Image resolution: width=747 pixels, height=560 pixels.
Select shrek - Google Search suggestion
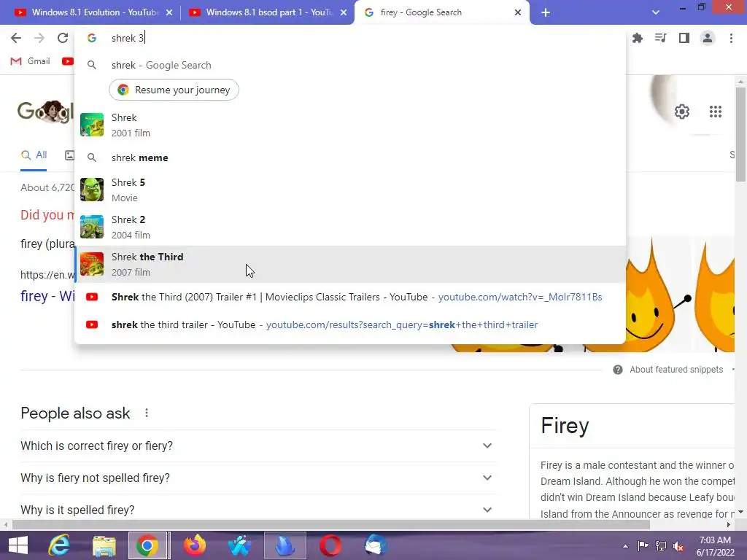(x=350, y=65)
